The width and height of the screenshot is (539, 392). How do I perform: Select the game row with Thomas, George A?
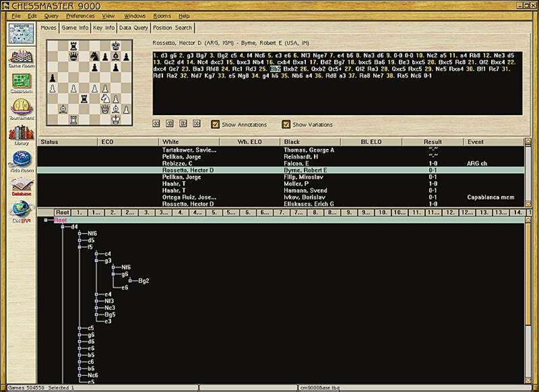click(281, 150)
